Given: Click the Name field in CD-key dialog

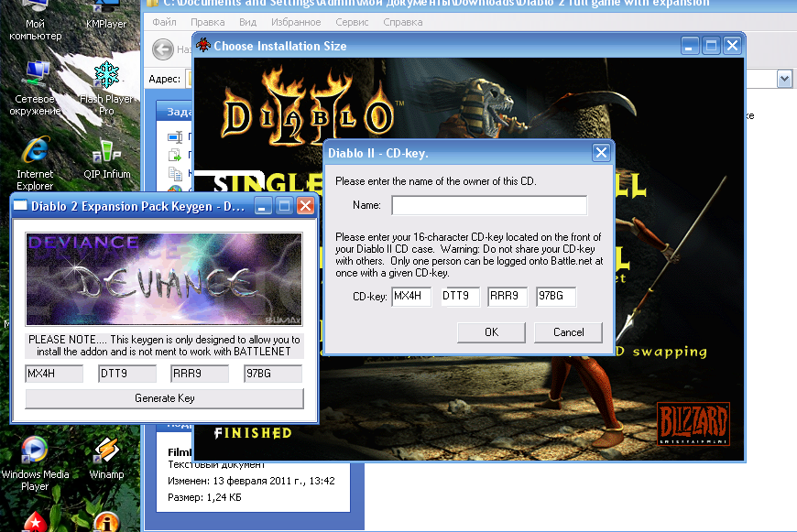Looking at the screenshot, I should point(489,205).
